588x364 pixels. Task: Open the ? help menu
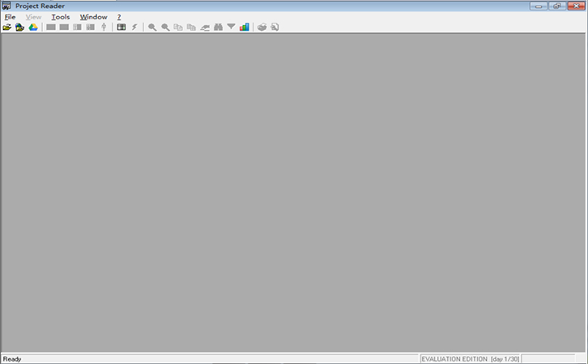tap(119, 17)
